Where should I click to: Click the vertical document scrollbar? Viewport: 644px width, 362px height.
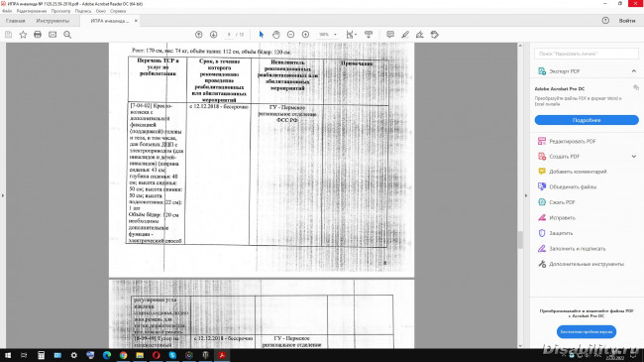click(520, 195)
